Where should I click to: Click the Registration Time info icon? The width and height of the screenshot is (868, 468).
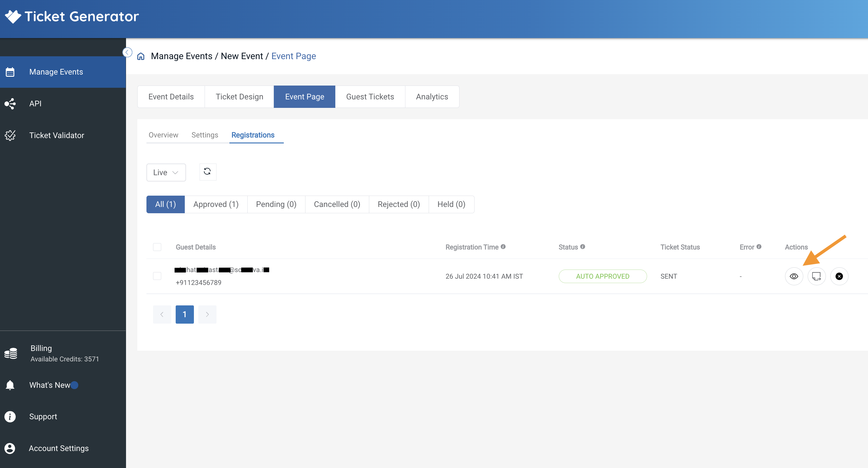(503, 247)
